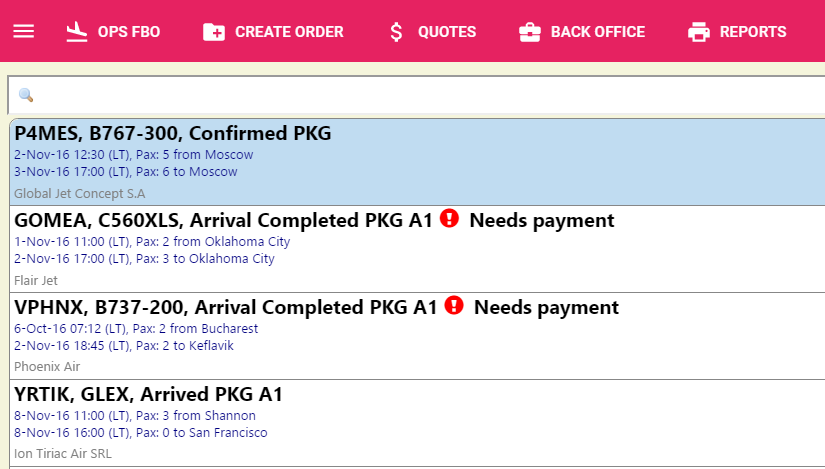Click the airplane landing icon for OPS FBO

pyautogui.click(x=77, y=32)
